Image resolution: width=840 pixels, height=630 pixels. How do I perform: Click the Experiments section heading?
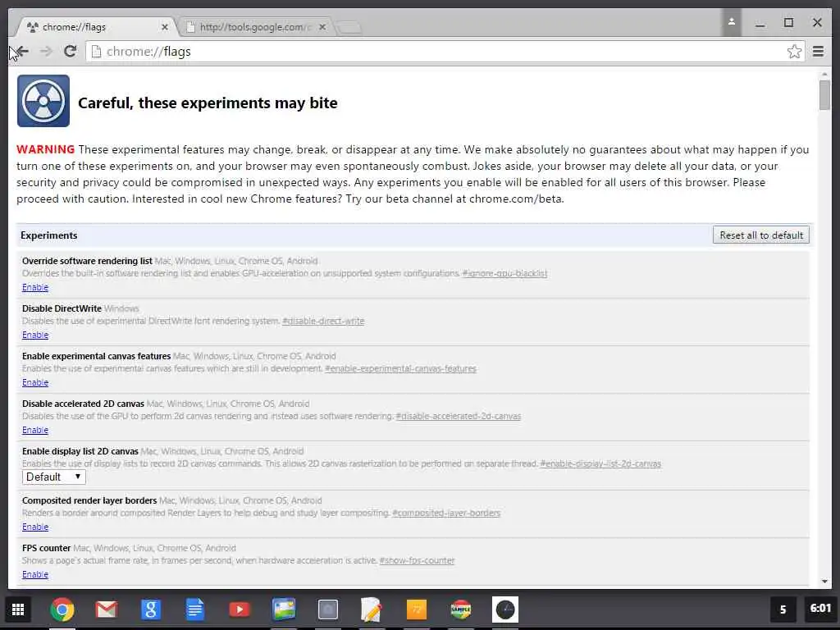click(48, 235)
